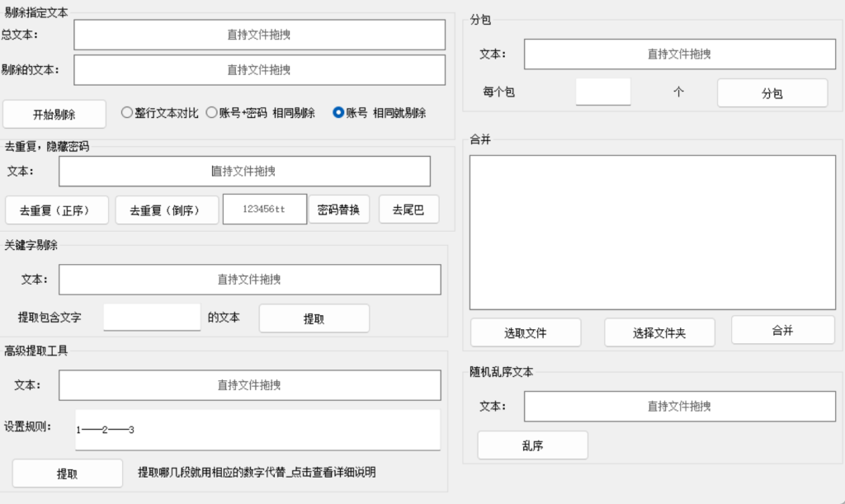Open the 点击查看详细说明 help link
The height and width of the screenshot is (504, 845).
coord(334,472)
